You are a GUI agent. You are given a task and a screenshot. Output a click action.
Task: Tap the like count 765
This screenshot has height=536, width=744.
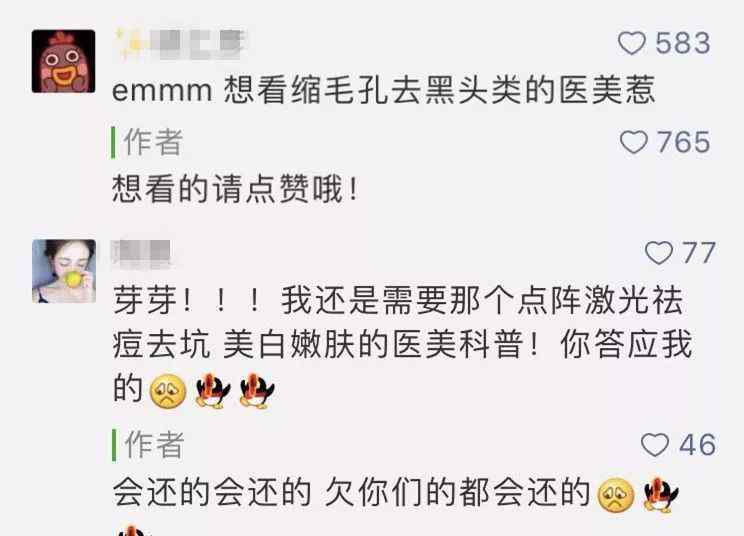click(684, 142)
